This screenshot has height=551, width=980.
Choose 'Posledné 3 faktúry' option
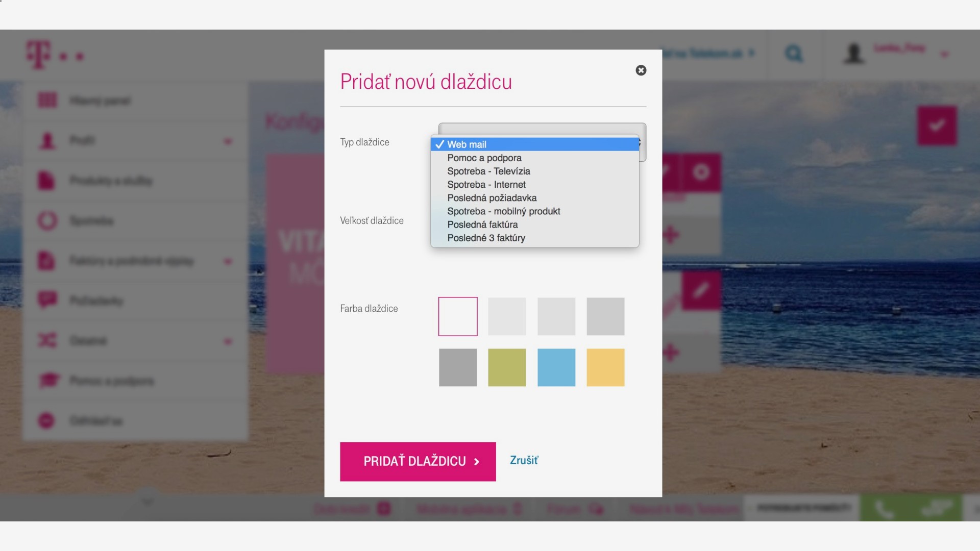pyautogui.click(x=486, y=238)
